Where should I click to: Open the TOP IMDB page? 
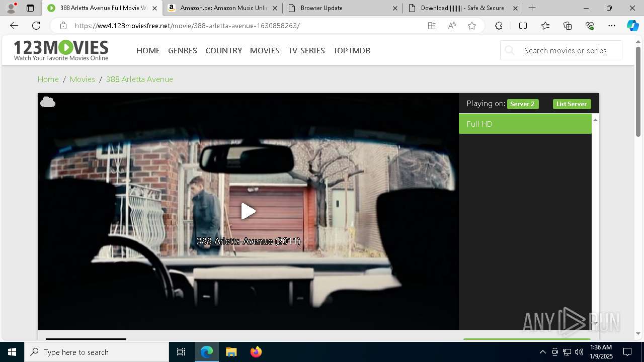point(352,50)
